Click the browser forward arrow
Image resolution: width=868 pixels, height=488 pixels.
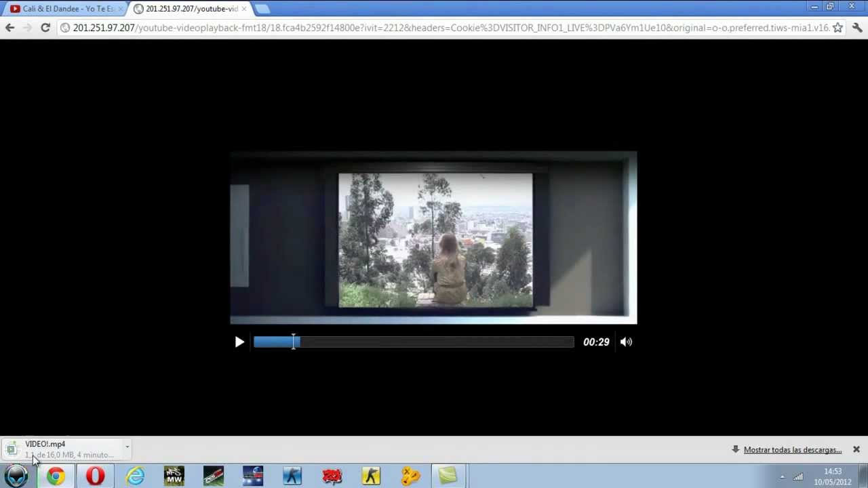27,28
